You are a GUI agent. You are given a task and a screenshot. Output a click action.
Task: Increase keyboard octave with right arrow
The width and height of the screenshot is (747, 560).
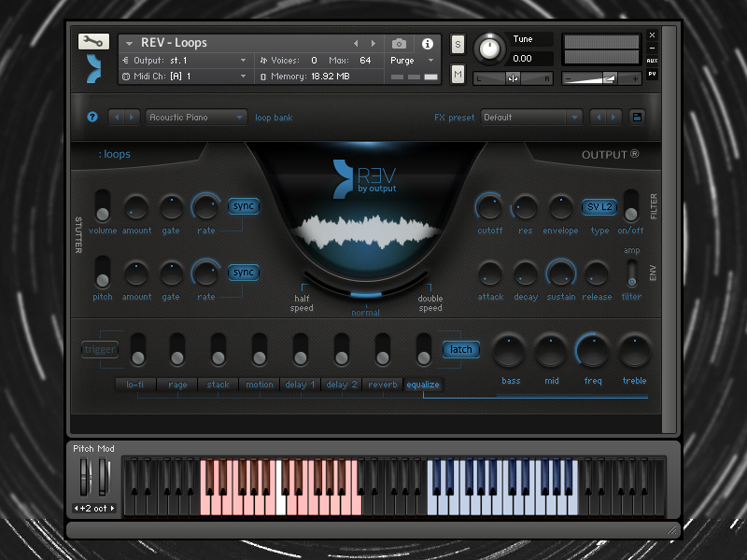click(112, 508)
